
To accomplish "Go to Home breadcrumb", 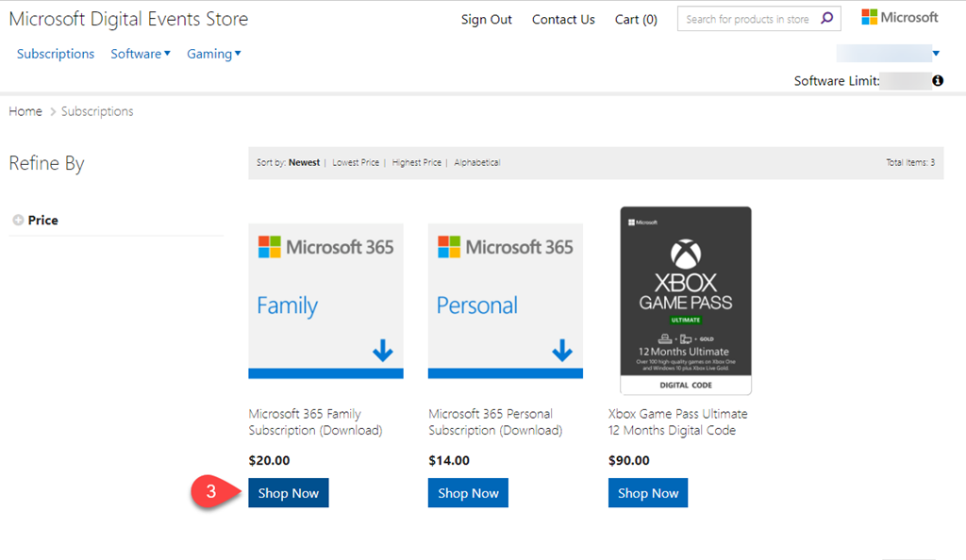I will click(25, 111).
